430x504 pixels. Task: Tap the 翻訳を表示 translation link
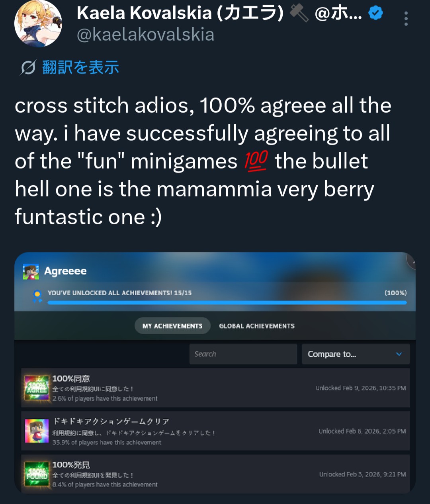[81, 67]
